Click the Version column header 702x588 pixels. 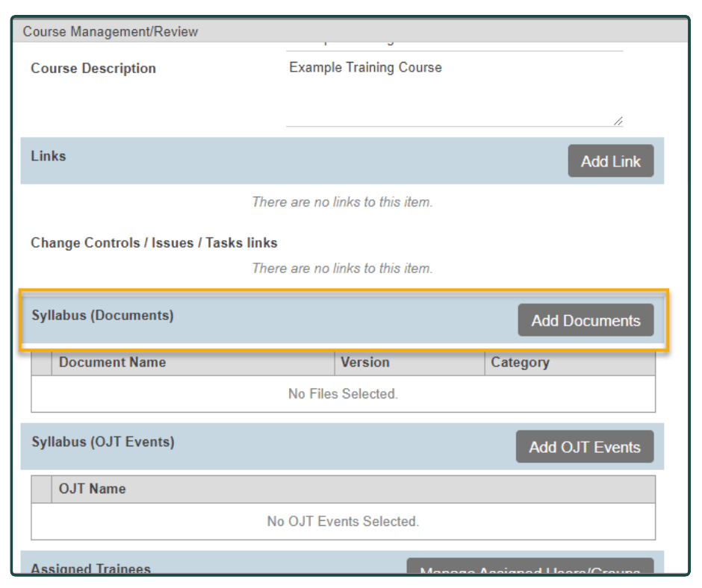click(x=364, y=363)
